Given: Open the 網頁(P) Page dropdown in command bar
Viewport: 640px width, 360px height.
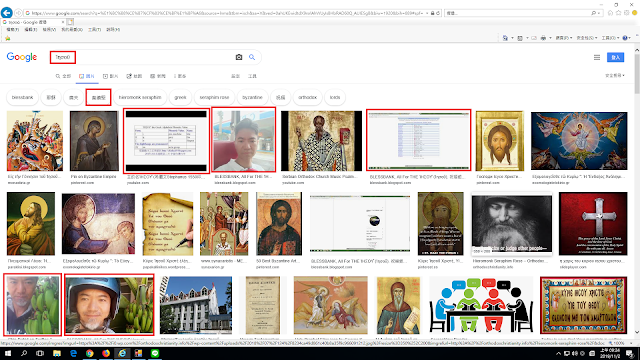Looking at the screenshot, I should click(x=563, y=38).
